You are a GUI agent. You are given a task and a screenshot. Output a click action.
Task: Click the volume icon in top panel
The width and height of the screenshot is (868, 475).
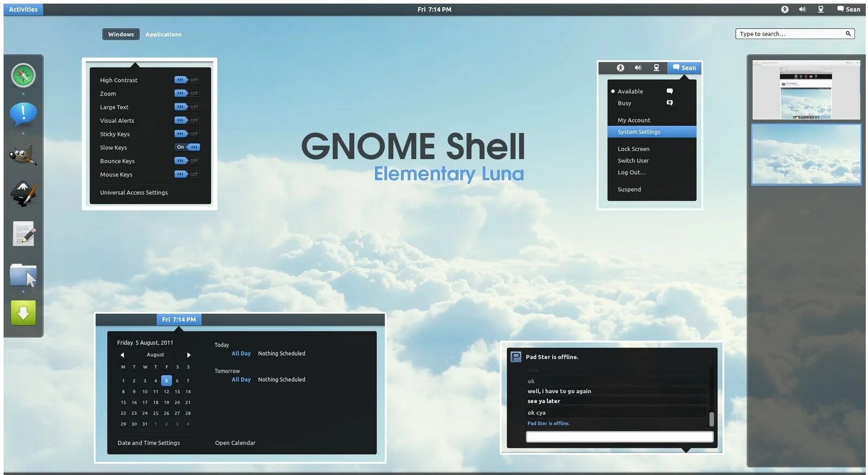click(x=802, y=9)
